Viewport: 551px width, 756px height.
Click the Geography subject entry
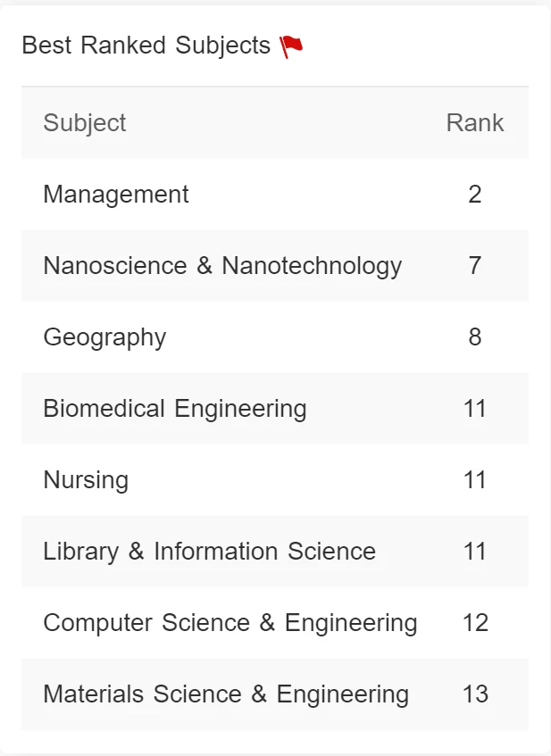point(104,337)
